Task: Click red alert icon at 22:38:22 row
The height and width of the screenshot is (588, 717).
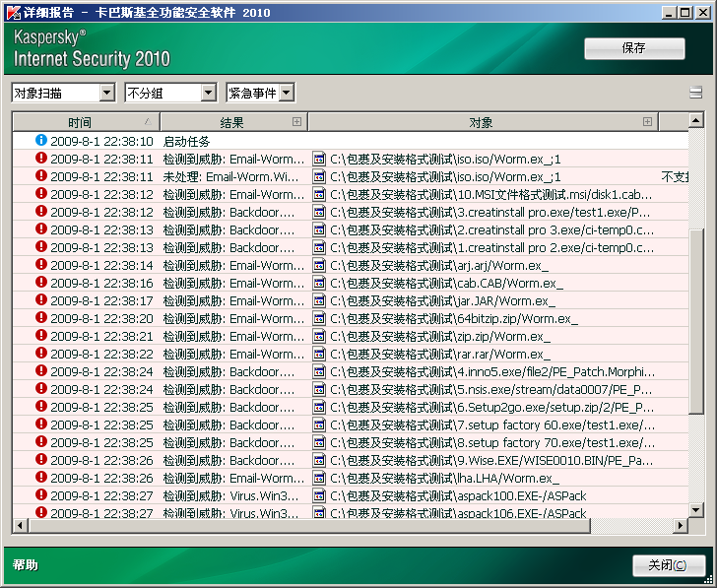Action: click(41, 353)
